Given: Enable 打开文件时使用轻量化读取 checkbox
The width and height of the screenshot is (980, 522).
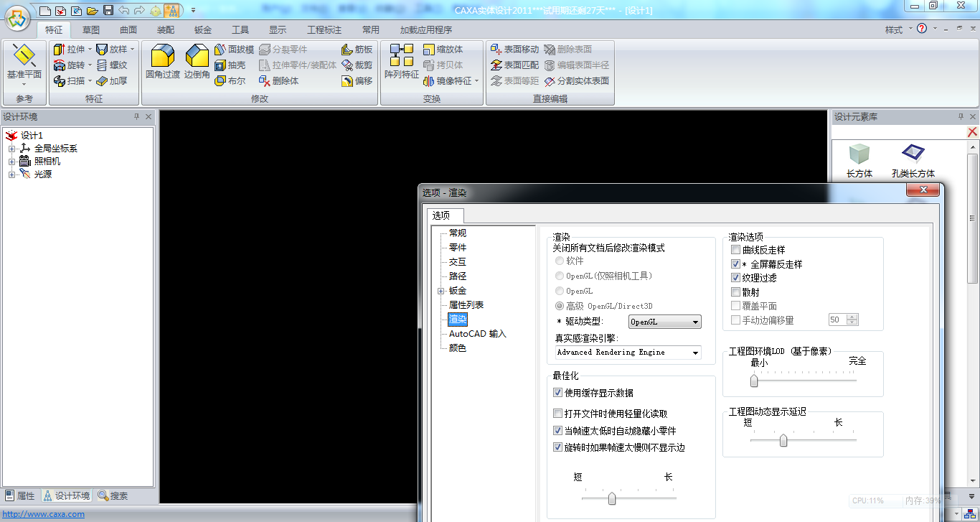Looking at the screenshot, I should pos(557,414).
